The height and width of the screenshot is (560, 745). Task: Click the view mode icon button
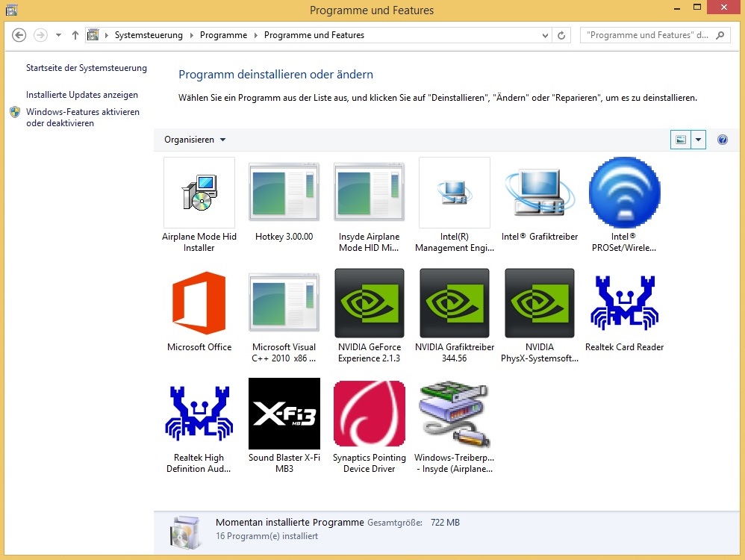click(680, 140)
